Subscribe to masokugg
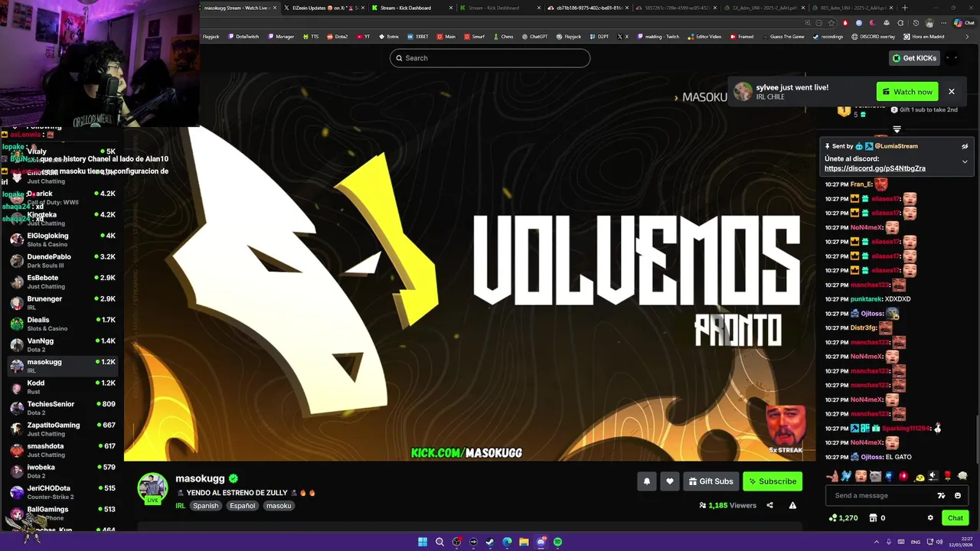This screenshot has width=980, height=551. (x=773, y=481)
